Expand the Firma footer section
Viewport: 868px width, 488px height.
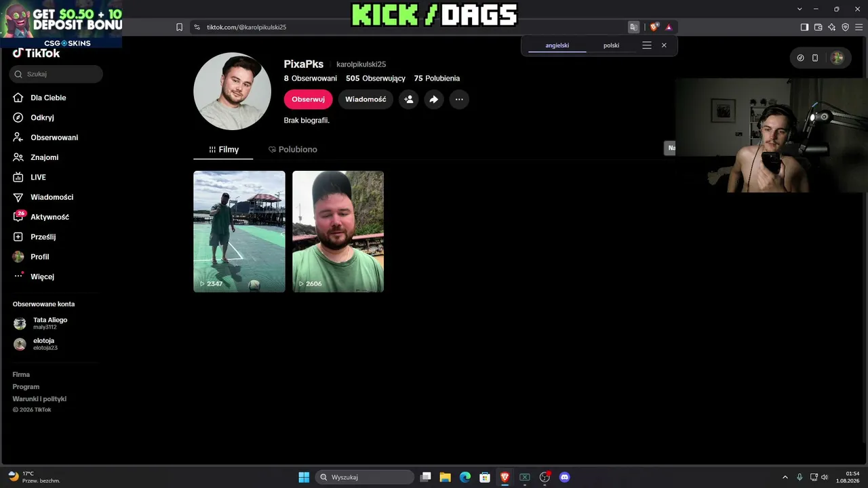tap(21, 374)
